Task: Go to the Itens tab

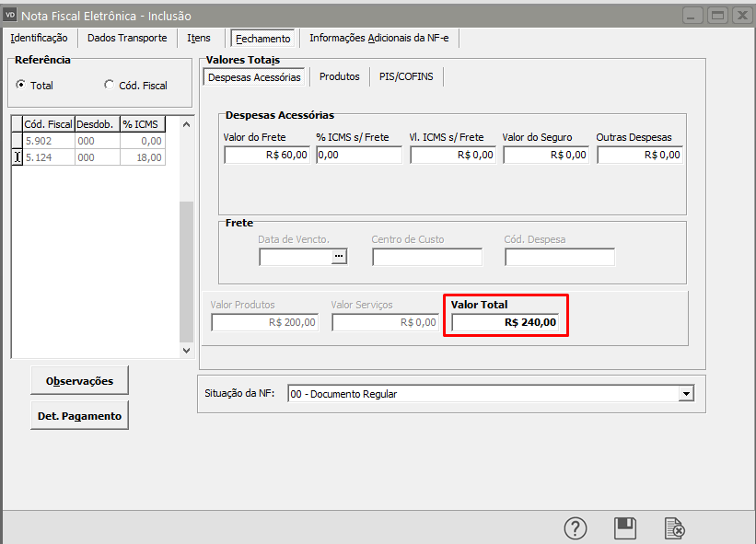Action: click(x=199, y=38)
